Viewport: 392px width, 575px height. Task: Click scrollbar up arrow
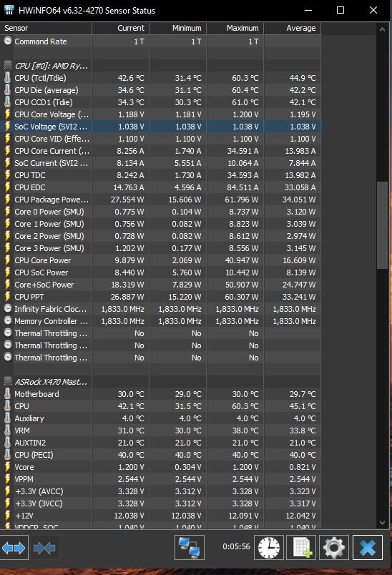[x=382, y=29]
